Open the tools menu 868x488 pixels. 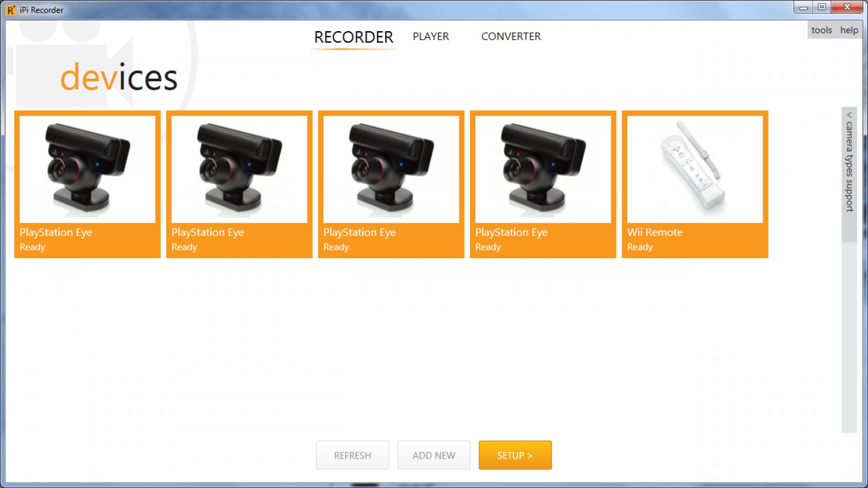point(821,30)
